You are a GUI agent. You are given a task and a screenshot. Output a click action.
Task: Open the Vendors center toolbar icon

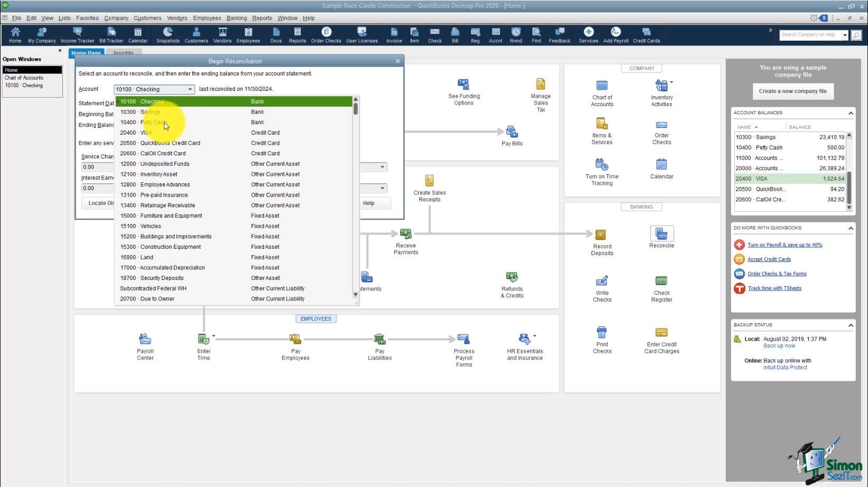coord(222,35)
